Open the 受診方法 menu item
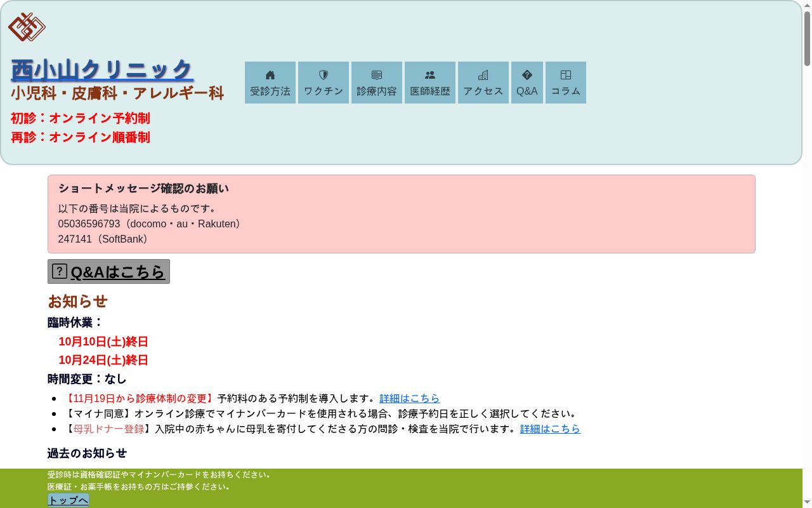This screenshot has height=508, width=812. pyautogui.click(x=270, y=83)
